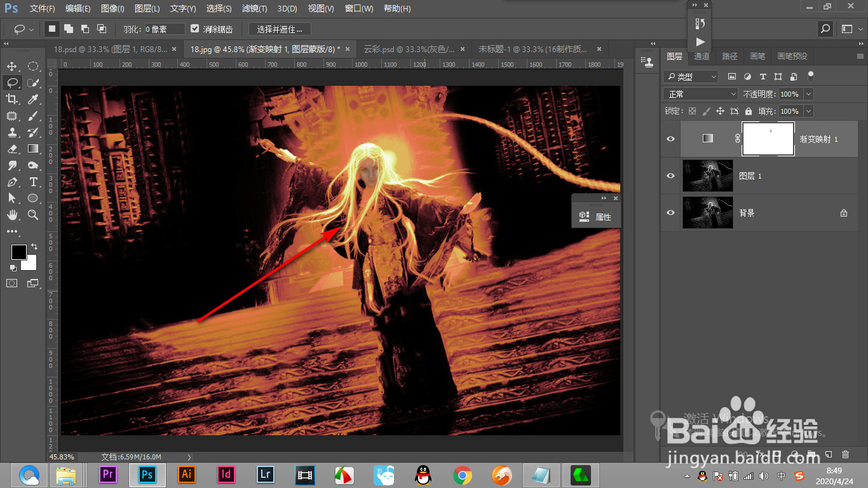The height and width of the screenshot is (488, 868).
Task: Select the Eyedropper tool
Action: [x=33, y=99]
